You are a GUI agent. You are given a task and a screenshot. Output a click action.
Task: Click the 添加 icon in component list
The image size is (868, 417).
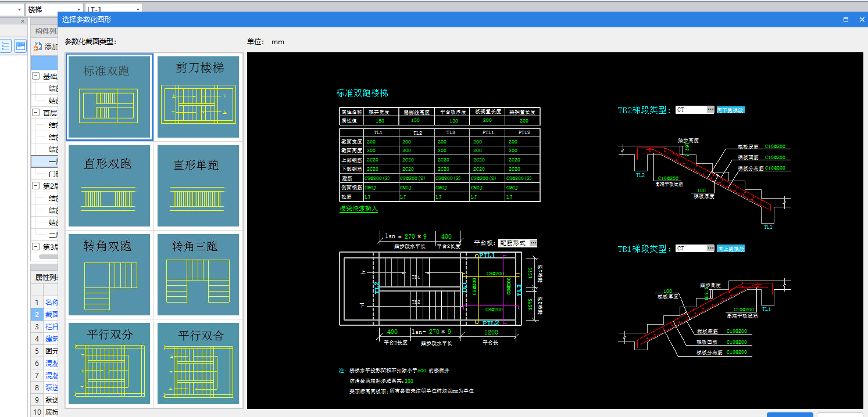click(38, 46)
